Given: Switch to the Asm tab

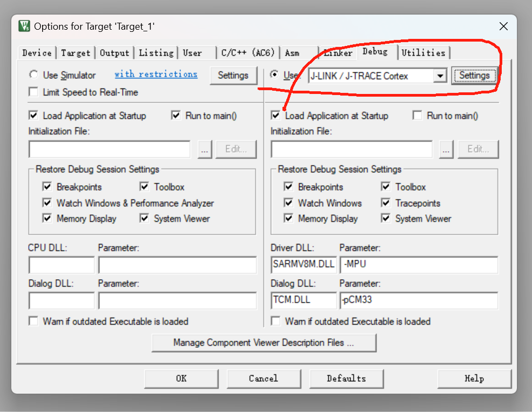Looking at the screenshot, I should [299, 53].
